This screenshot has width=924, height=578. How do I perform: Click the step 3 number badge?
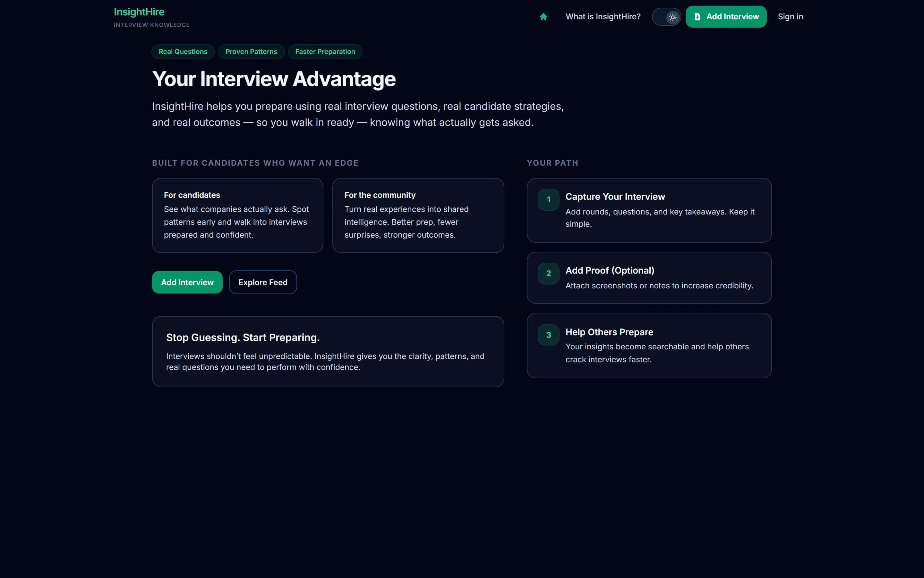point(548,335)
